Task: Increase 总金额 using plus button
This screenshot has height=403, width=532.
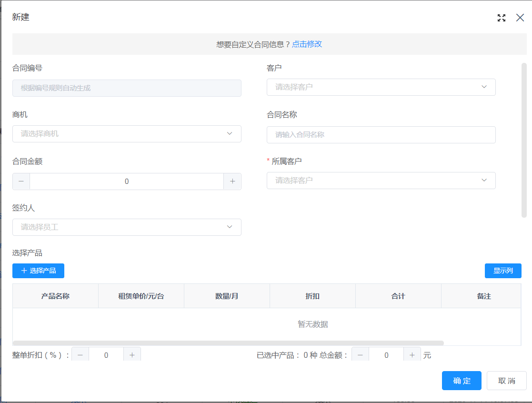Action: point(412,355)
